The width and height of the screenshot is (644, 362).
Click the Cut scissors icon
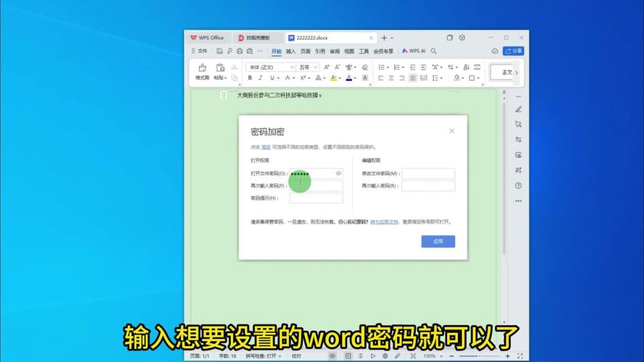click(234, 67)
